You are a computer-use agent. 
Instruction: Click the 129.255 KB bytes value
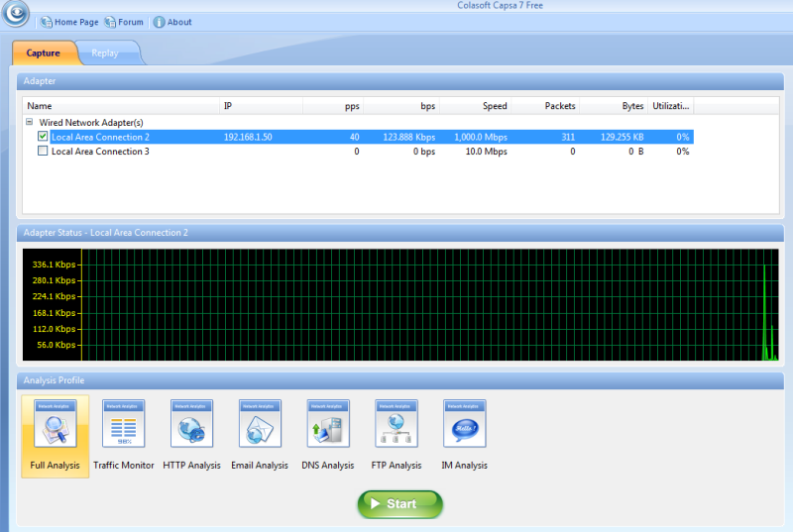pyautogui.click(x=623, y=137)
